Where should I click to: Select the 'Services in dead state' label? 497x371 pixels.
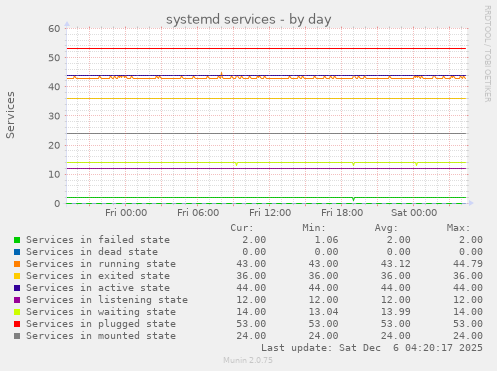click(92, 252)
